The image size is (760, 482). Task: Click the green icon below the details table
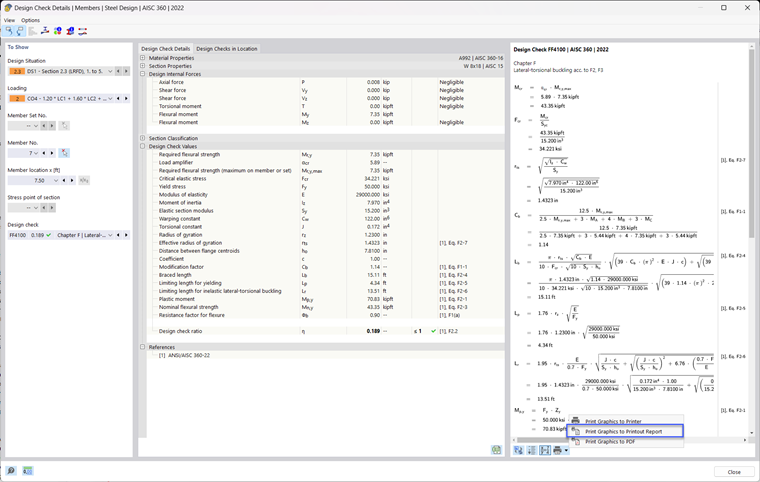pos(496,450)
